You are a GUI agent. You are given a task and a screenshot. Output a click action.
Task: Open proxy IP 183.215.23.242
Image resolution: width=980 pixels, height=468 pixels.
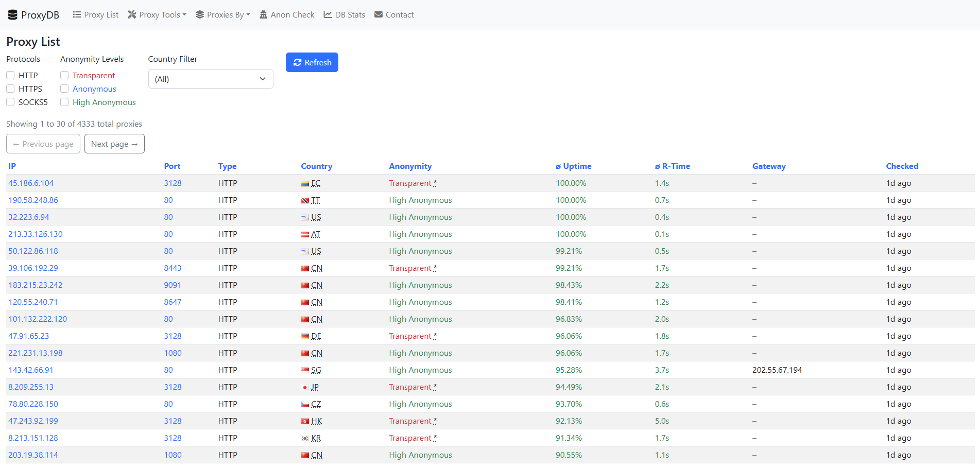(x=36, y=285)
